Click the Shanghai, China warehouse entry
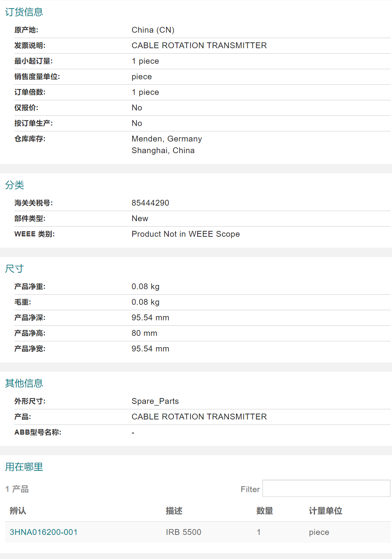Viewport: 392px width, 559px height. click(x=163, y=150)
